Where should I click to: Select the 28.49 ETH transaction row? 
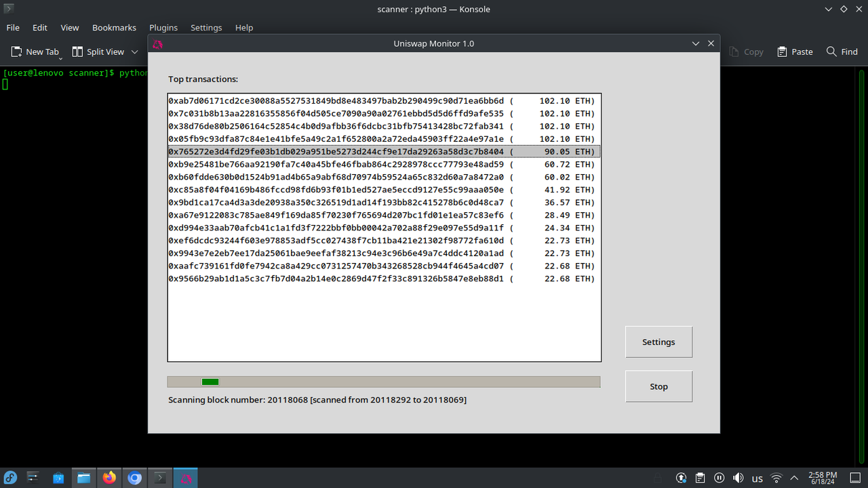tap(384, 215)
